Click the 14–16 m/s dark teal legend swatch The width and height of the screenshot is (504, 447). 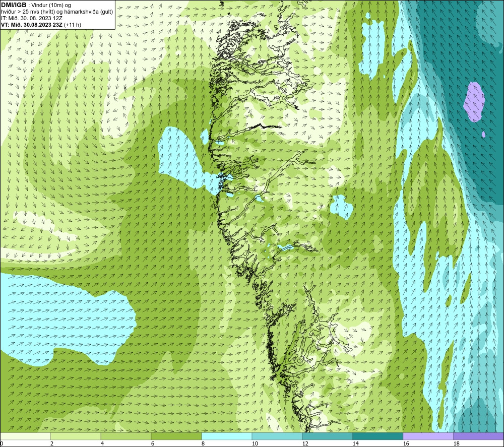[x=377, y=436]
